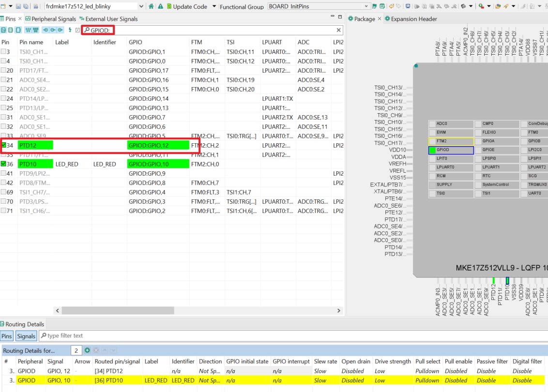The width and height of the screenshot is (548, 392).
Task: Click the lightning bolt icon in Pins toolbar
Action: point(70,30)
